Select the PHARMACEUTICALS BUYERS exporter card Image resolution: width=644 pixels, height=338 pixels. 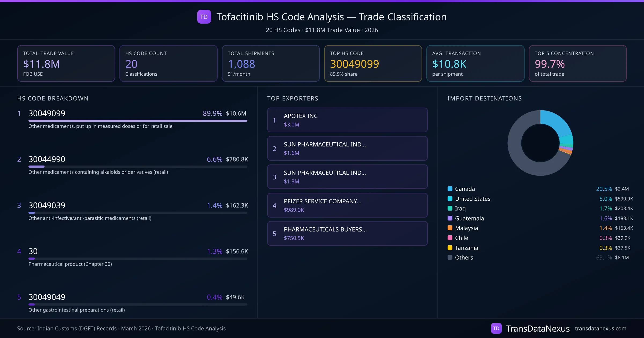point(347,233)
